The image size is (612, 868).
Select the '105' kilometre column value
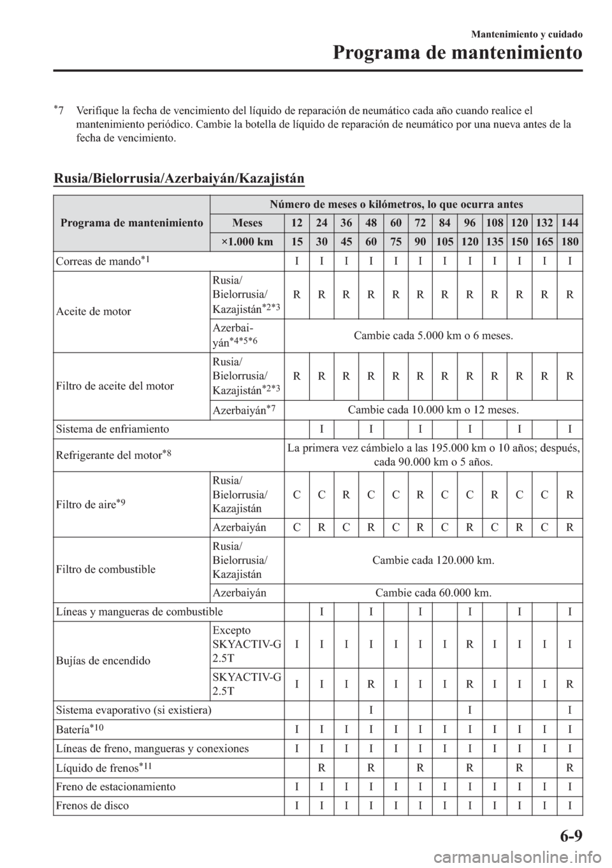pos(446,242)
